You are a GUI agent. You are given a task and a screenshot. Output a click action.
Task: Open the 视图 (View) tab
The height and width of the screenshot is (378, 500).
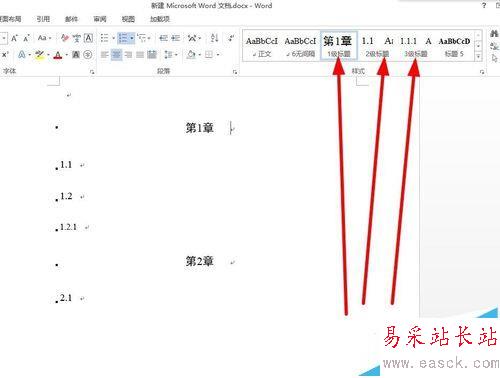128,19
